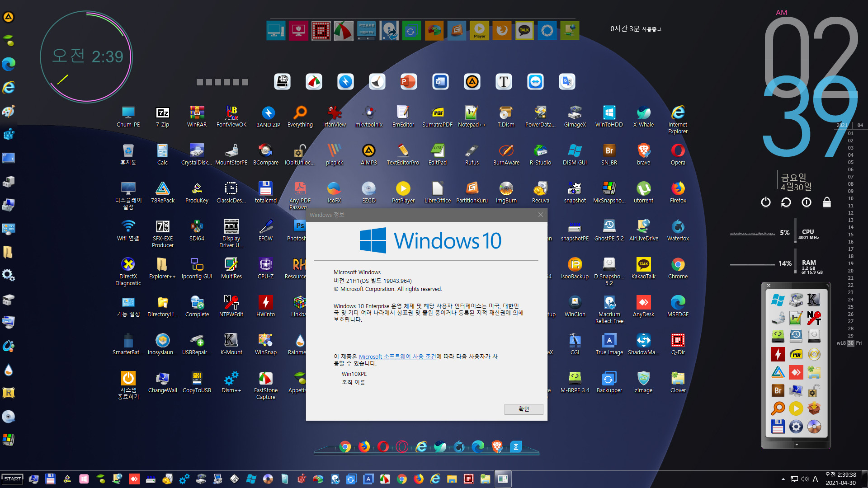
Task: Open KakaoTalk desktop icon
Action: pyautogui.click(x=643, y=268)
